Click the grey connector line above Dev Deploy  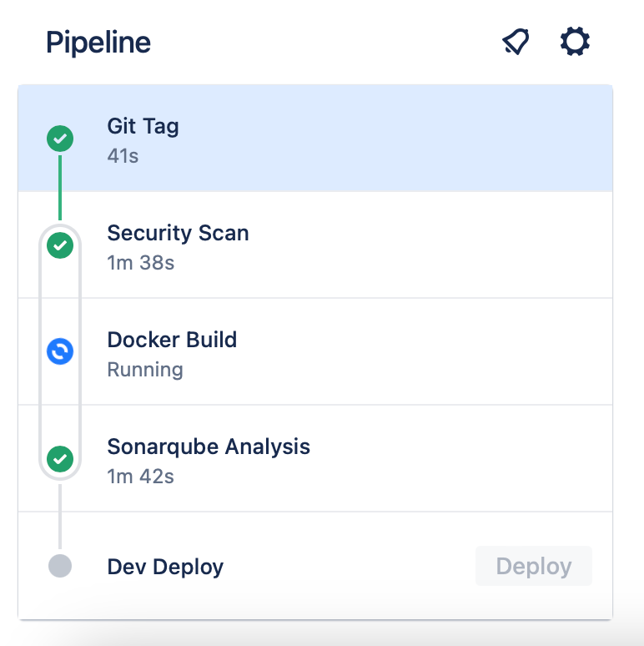(60, 517)
